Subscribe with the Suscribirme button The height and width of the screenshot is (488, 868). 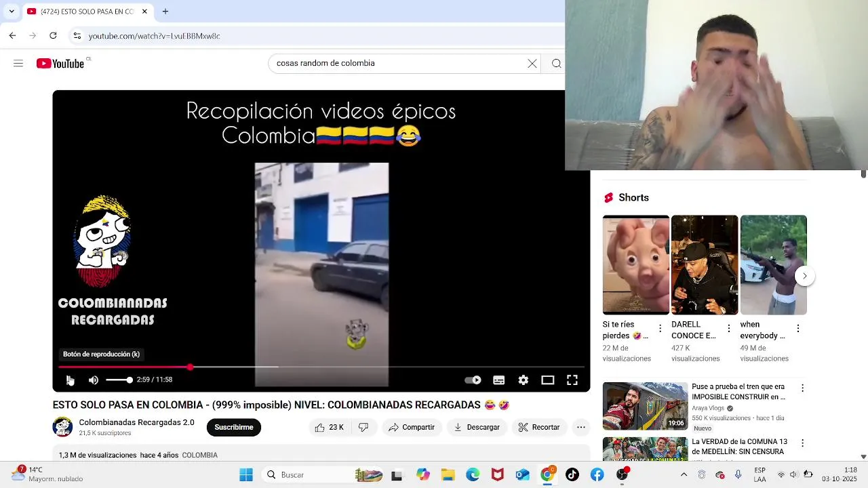(x=233, y=427)
